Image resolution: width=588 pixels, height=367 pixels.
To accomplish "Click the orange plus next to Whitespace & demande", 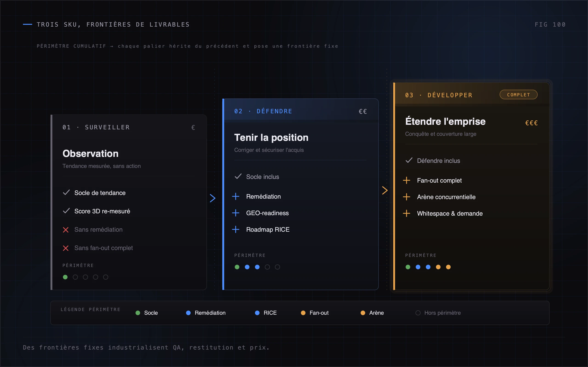I will pos(407,213).
